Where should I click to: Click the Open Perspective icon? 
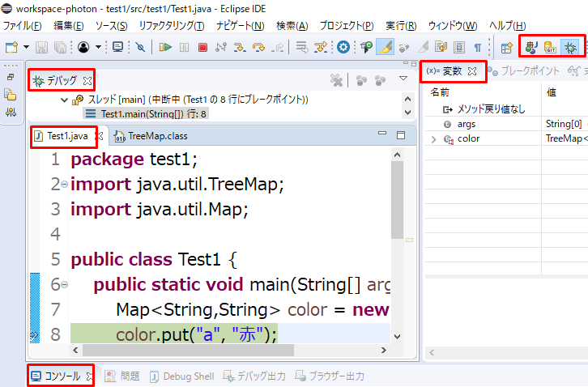507,47
